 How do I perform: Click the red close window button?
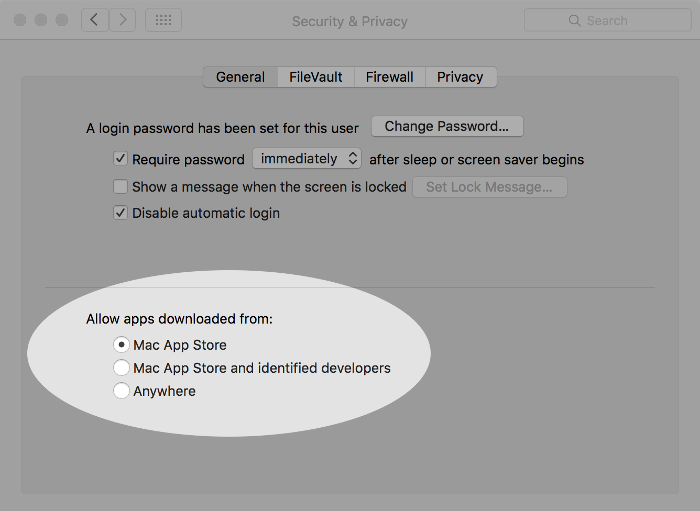20,20
